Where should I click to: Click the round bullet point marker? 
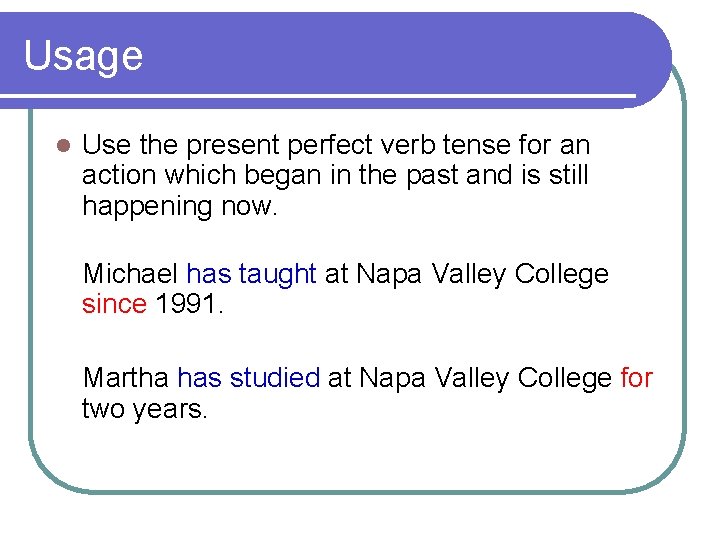(60, 145)
